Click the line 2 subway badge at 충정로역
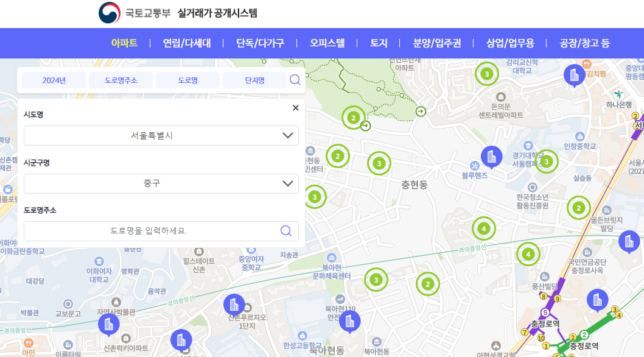 [x=584, y=334]
